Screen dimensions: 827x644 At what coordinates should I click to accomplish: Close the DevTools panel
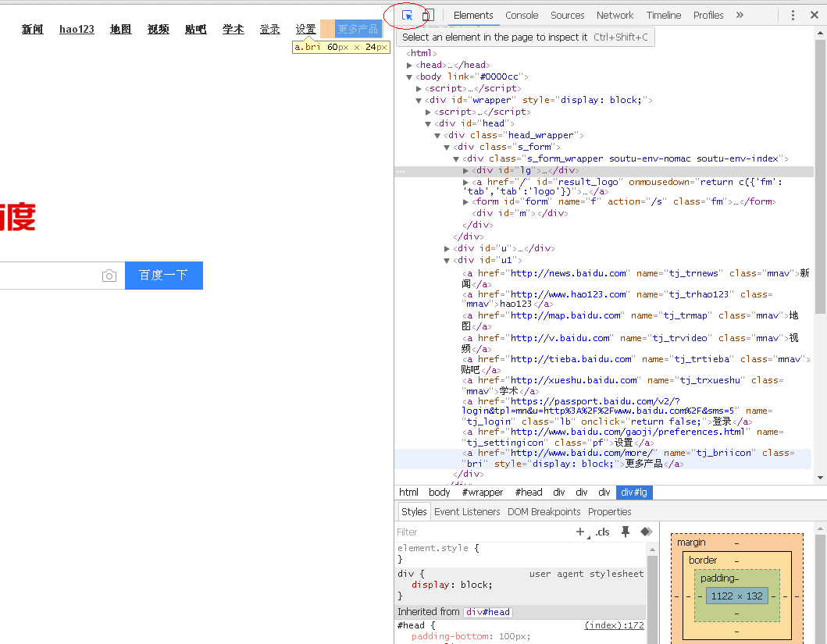coord(815,16)
